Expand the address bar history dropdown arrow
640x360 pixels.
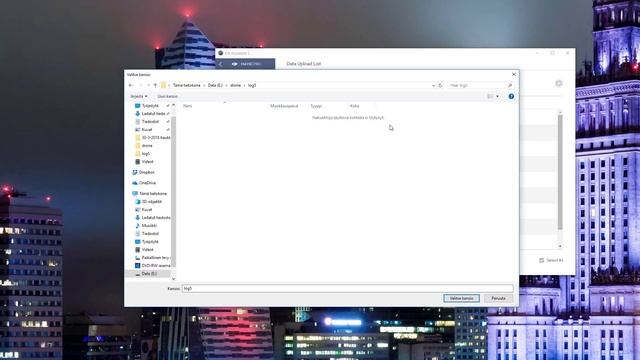[433, 85]
